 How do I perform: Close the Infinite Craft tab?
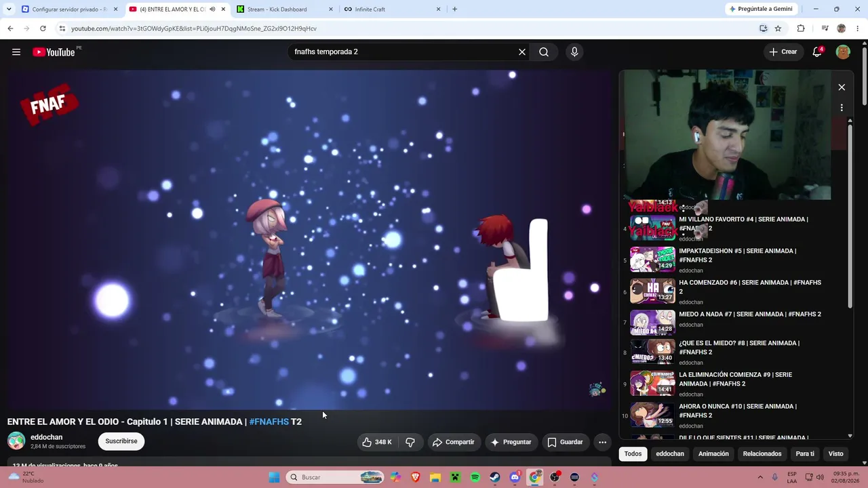(x=438, y=9)
